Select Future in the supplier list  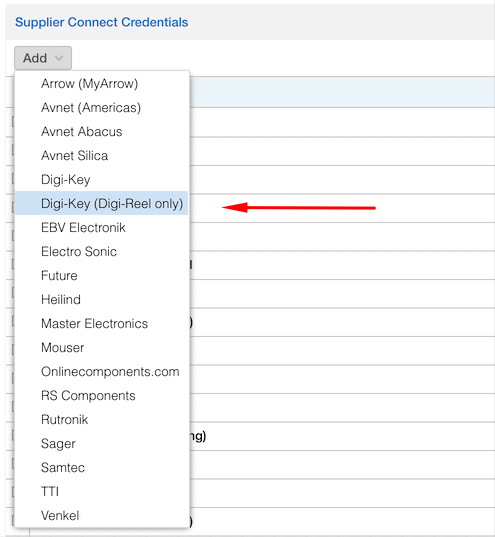pyautogui.click(x=101, y=275)
